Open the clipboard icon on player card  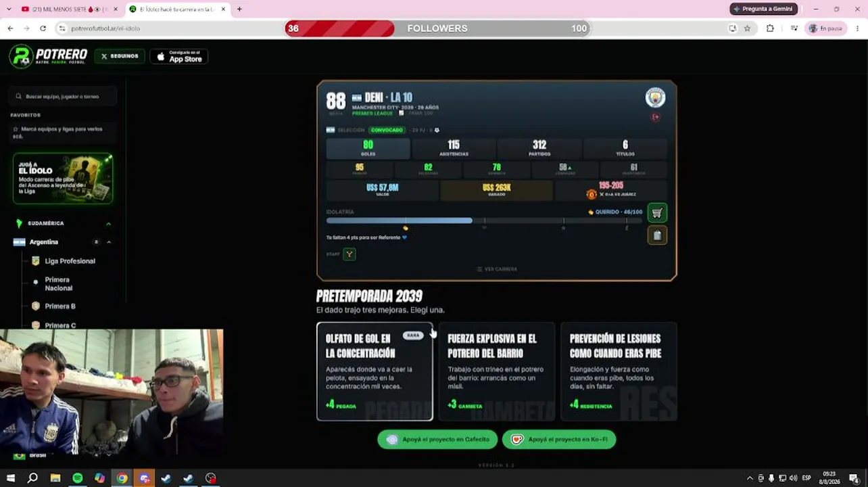coord(656,235)
